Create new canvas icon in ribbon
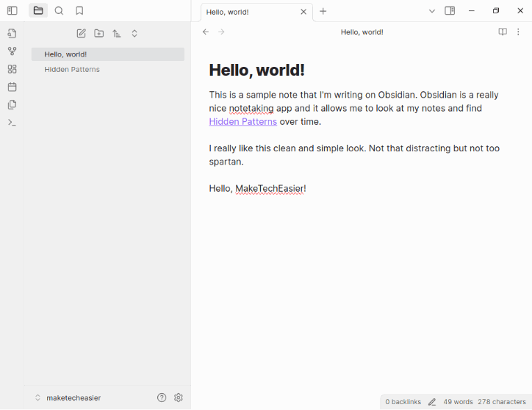 click(x=12, y=69)
